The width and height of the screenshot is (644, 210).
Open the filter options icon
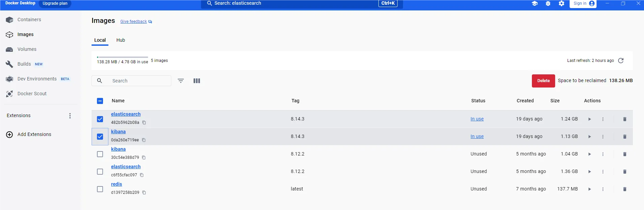181,81
